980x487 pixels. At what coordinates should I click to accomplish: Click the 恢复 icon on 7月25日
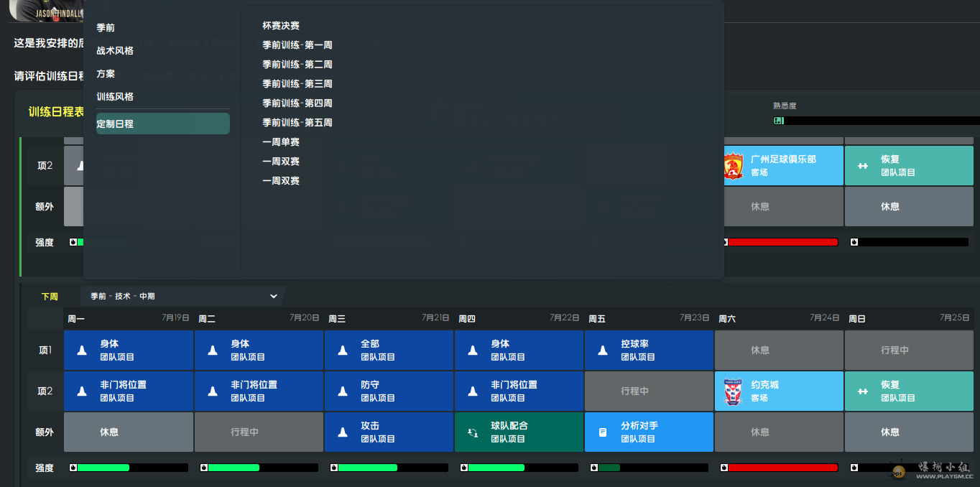[863, 391]
